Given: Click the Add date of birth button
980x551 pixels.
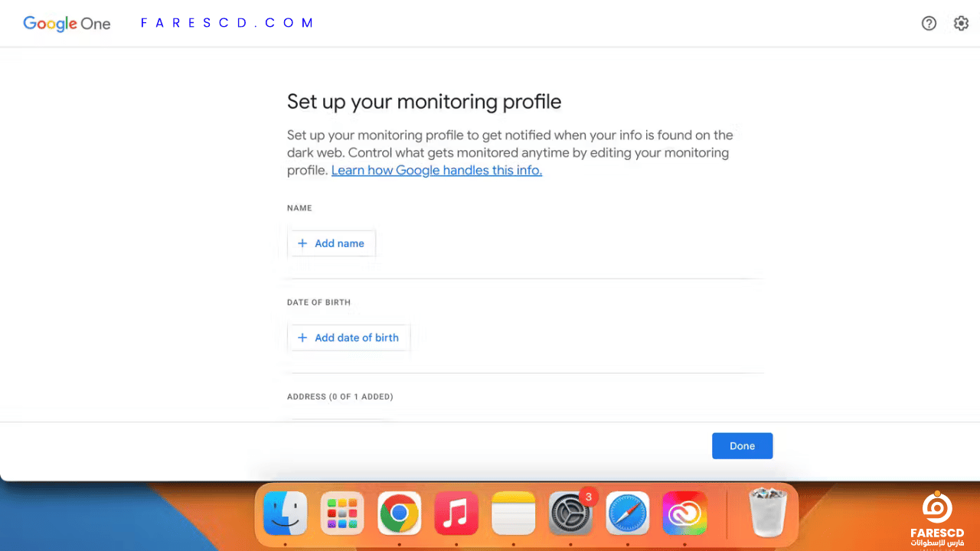Looking at the screenshot, I should 349,337.
